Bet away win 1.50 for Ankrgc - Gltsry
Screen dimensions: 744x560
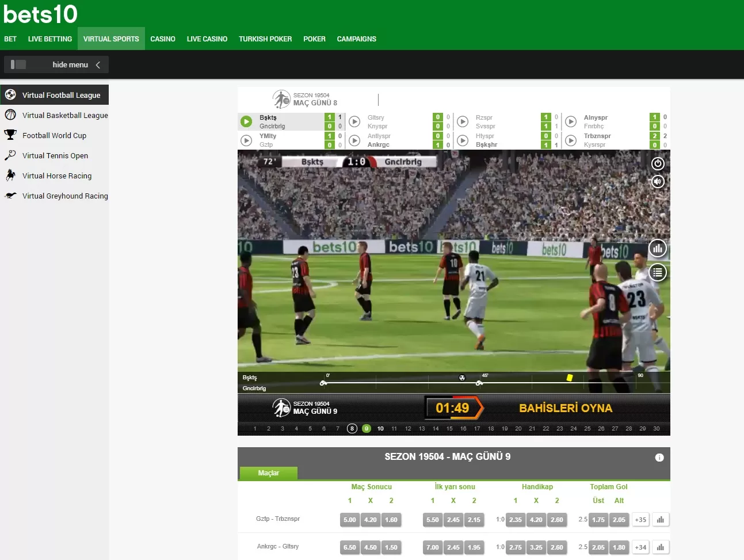click(391, 547)
